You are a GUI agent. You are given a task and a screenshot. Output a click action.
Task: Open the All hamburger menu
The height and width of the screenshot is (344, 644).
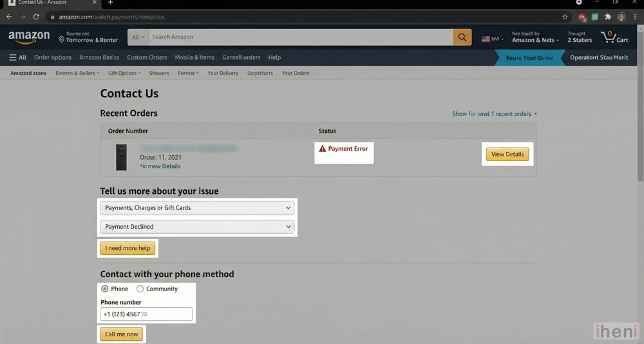(17, 57)
